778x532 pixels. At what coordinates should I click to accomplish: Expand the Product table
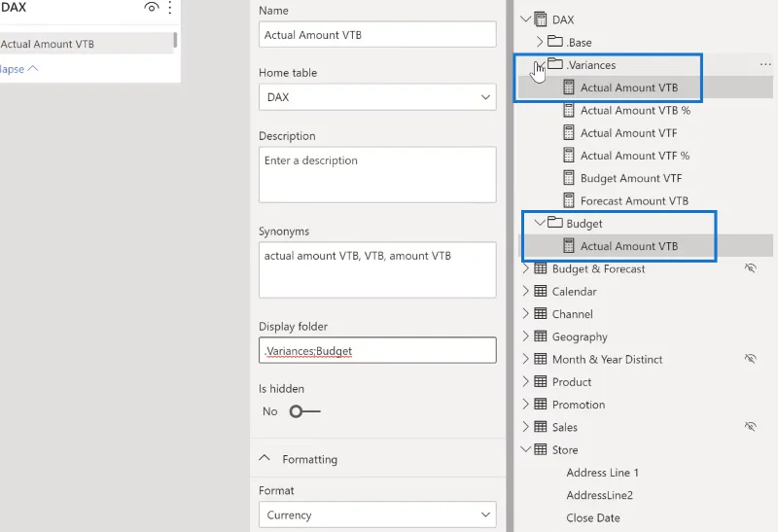click(x=525, y=381)
